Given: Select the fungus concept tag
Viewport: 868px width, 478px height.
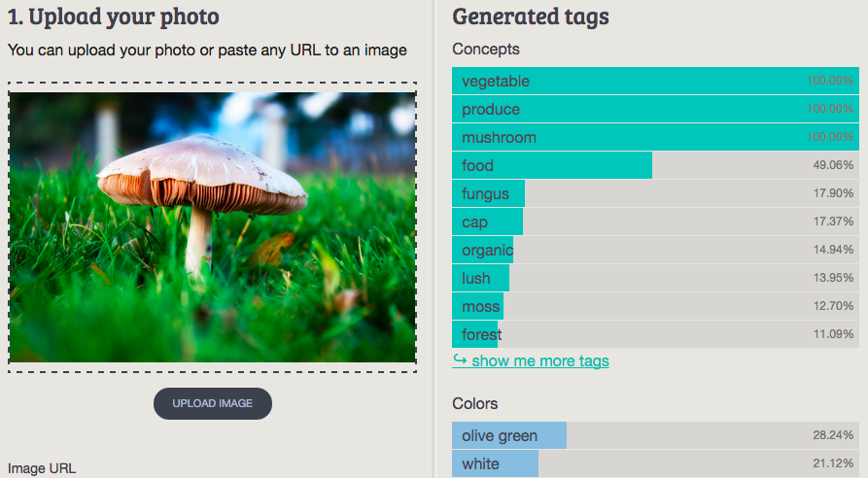Looking at the screenshot, I should [485, 194].
